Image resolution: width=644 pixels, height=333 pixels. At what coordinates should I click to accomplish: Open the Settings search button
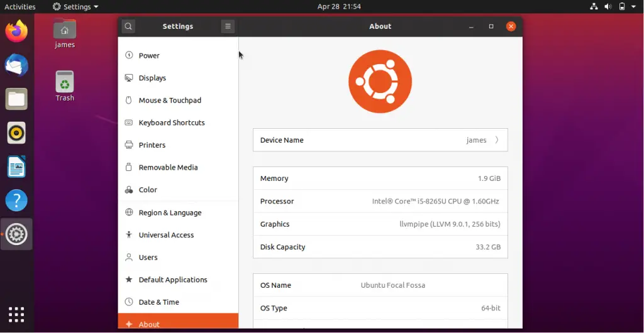[x=128, y=26]
